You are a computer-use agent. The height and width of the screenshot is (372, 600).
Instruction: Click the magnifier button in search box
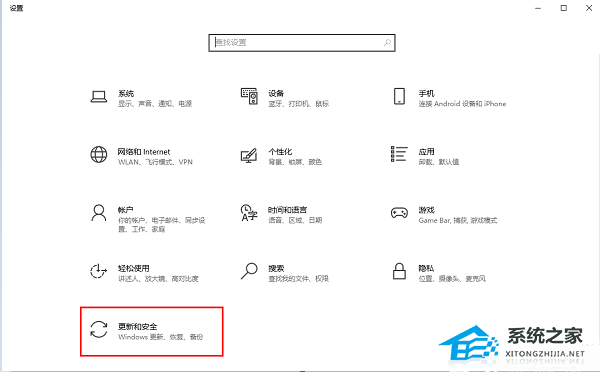point(387,42)
